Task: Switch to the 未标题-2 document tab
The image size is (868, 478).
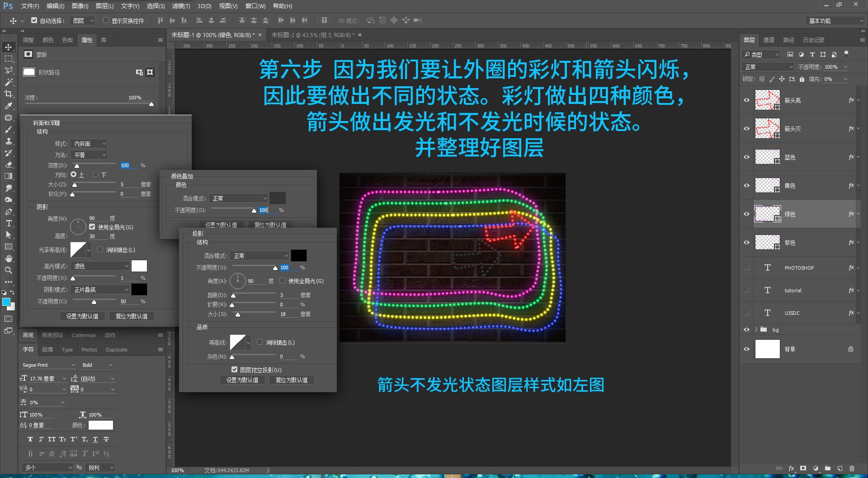Action: click(313, 35)
